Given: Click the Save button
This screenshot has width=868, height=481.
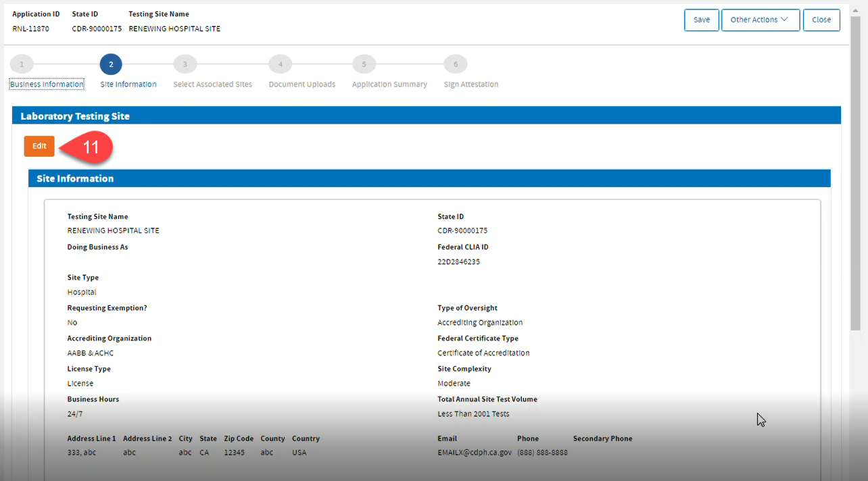Looking at the screenshot, I should (x=701, y=20).
